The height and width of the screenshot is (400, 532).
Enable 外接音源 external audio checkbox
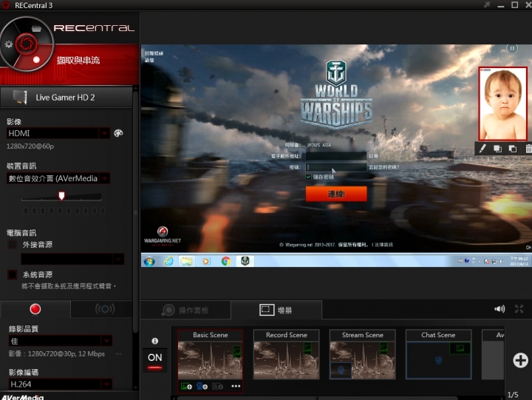tap(13, 245)
